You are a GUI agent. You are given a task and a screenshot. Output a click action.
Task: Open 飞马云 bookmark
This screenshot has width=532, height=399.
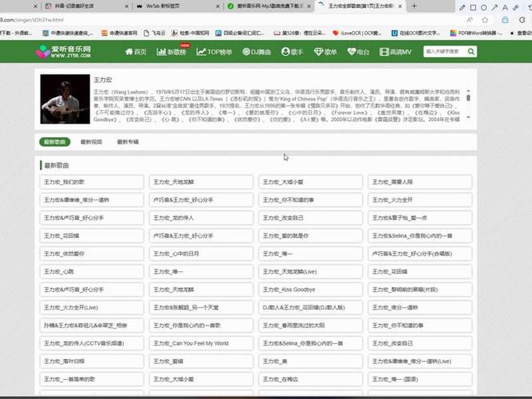(x=155, y=33)
